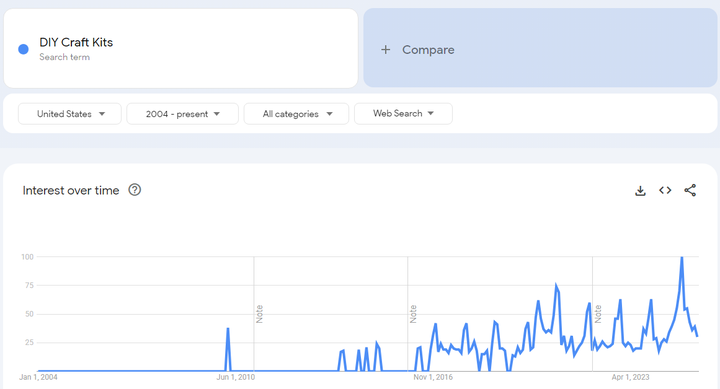Click the 2010 spike on the trend line

[228, 329]
